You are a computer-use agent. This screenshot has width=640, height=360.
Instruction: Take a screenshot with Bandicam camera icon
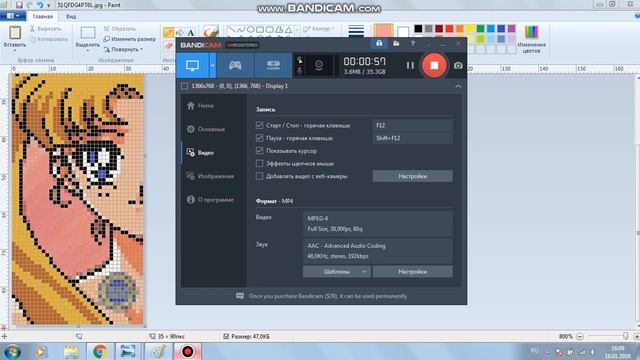(458, 65)
